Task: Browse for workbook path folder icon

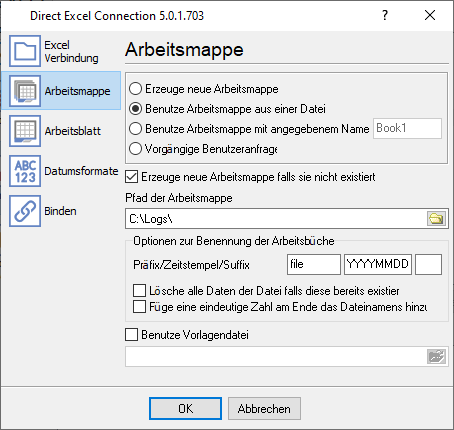Action: (436, 219)
